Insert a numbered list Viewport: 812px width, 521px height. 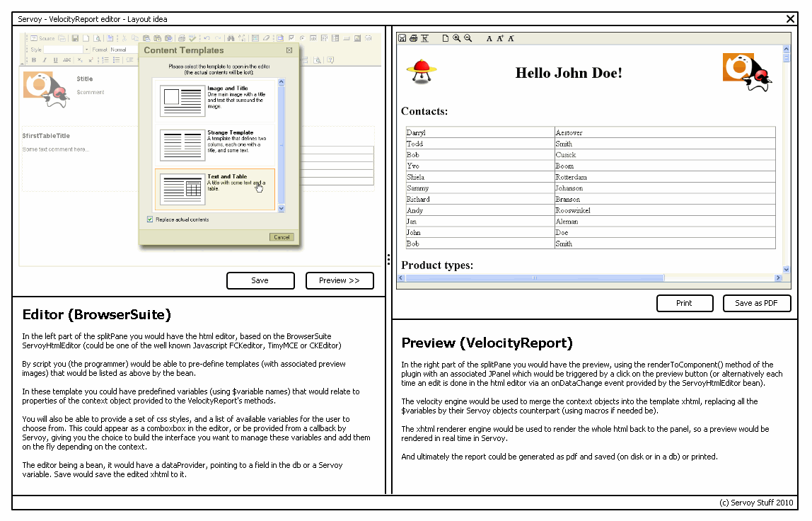(105, 60)
